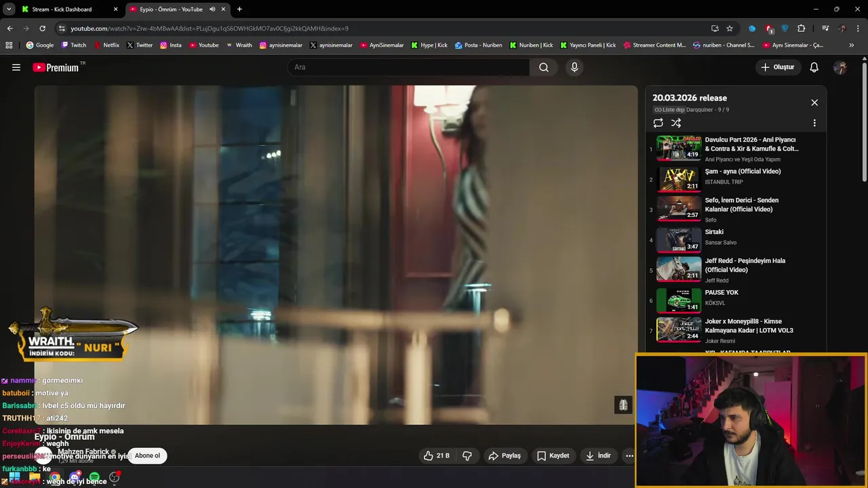Open the Chrome three-dot menu

tap(858, 28)
